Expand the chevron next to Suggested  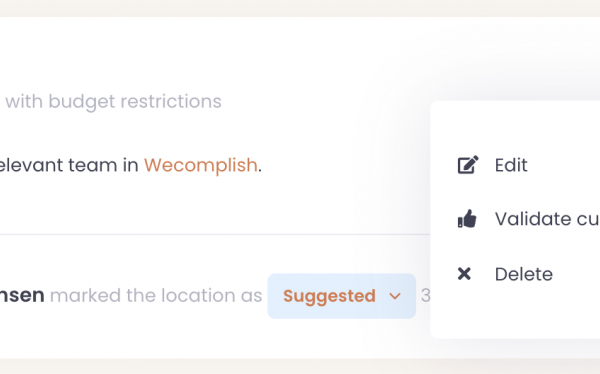395,296
